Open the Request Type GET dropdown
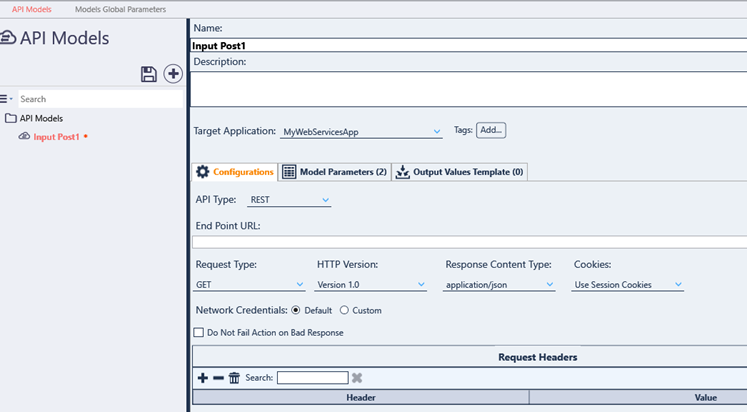Viewport: 747px width, 412px height. pyautogui.click(x=250, y=285)
